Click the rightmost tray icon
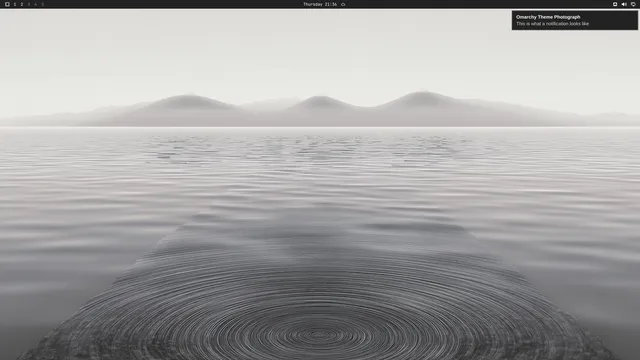Image resolution: width=640 pixels, height=360 pixels. (x=633, y=4)
